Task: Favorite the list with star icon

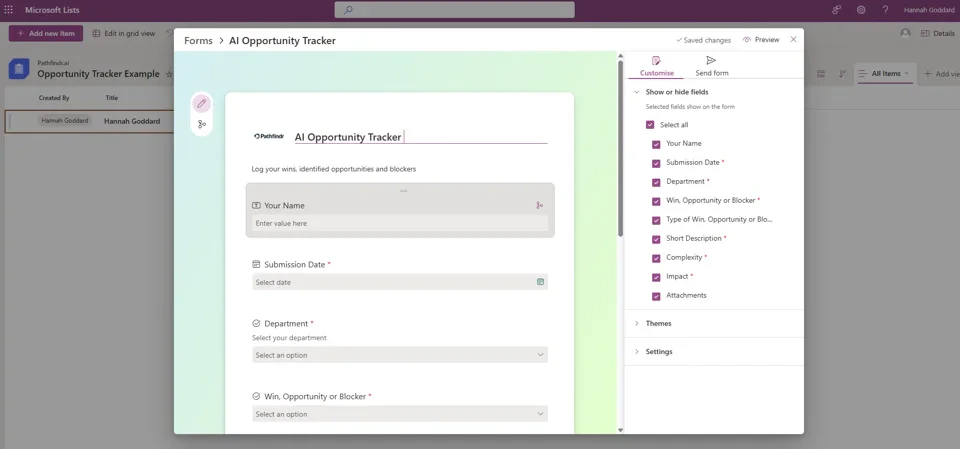Action: point(169,74)
